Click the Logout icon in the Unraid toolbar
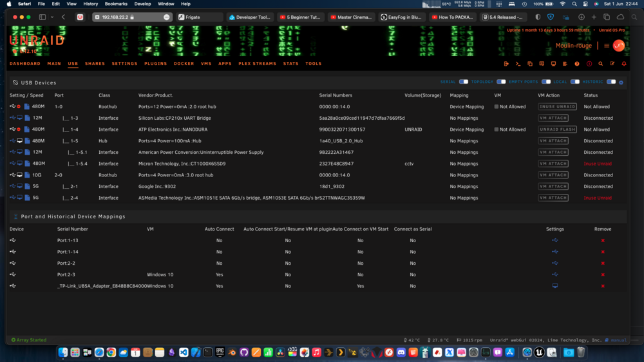 (506, 64)
